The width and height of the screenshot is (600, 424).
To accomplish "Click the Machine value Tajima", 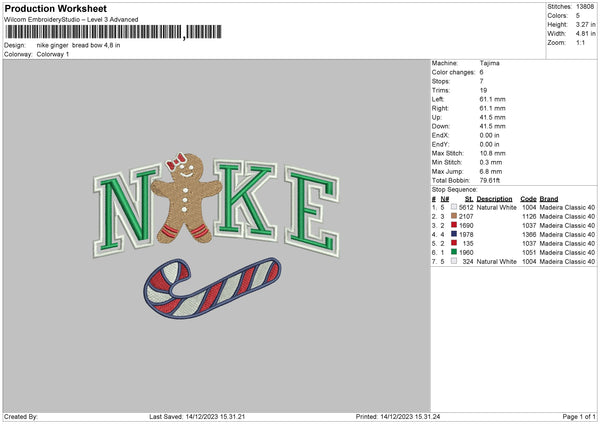I will [x=489, y=63].
